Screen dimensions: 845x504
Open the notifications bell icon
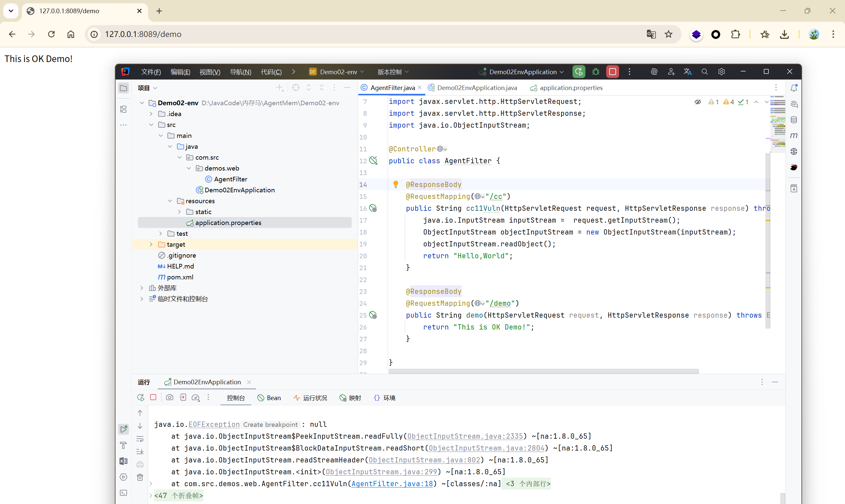pyautogui.click(x=794, y=88)
